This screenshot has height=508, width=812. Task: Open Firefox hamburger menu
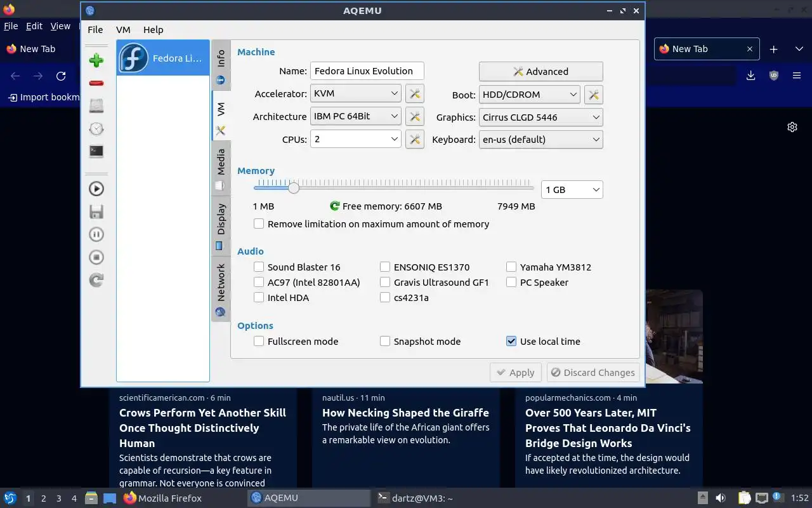tap(797, 76)
